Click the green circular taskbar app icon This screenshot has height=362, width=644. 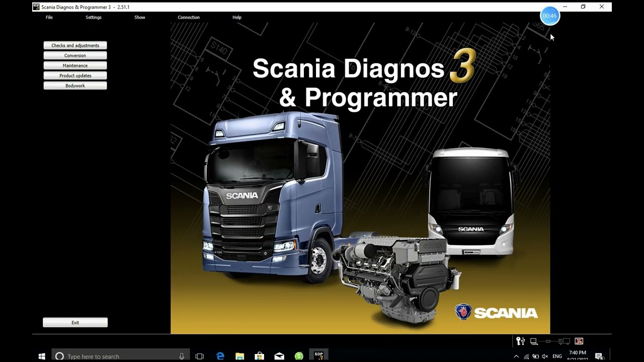pyautogui.click(x=299, y=356)
